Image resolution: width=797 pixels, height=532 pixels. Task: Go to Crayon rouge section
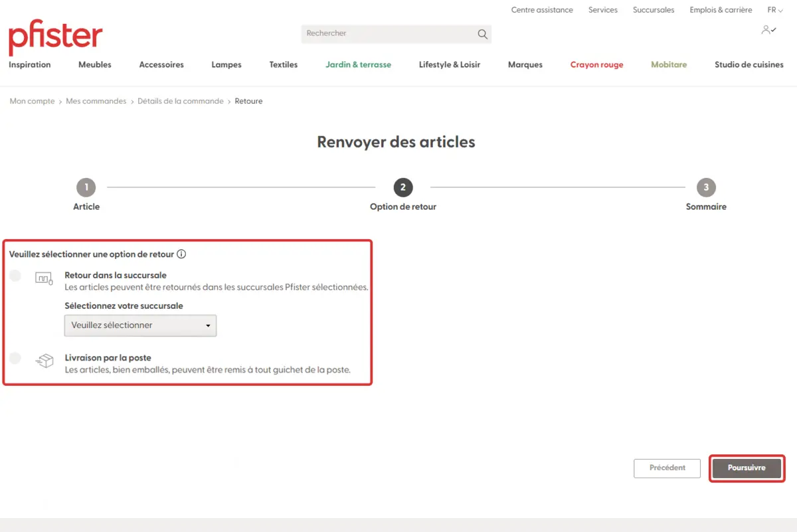[x=596, y=64]
